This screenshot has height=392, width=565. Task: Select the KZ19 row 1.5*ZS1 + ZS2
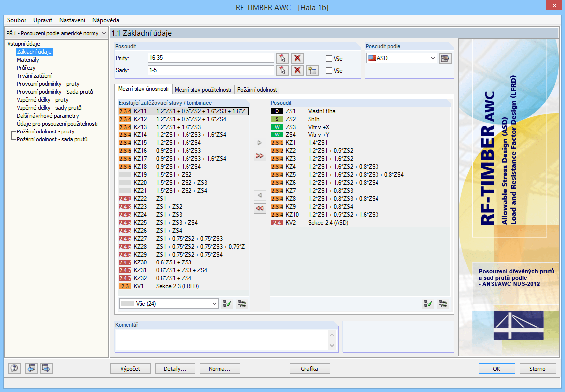(x=184, y=175)
